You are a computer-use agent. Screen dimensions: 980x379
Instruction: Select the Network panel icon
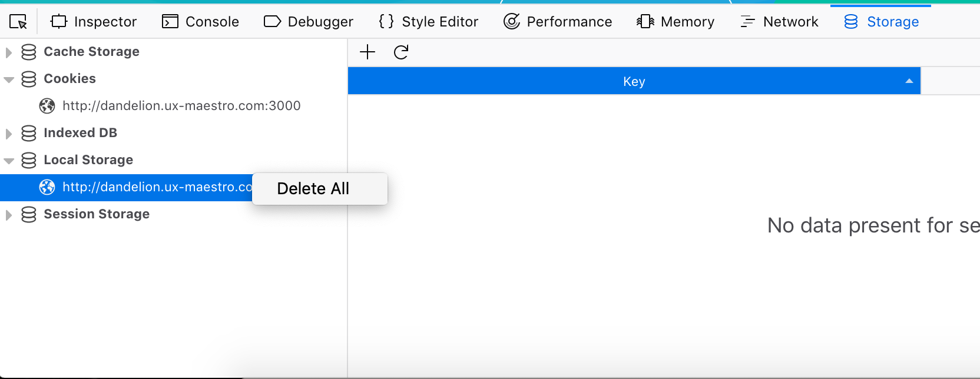pyautogui.click(x=747, y=21)
